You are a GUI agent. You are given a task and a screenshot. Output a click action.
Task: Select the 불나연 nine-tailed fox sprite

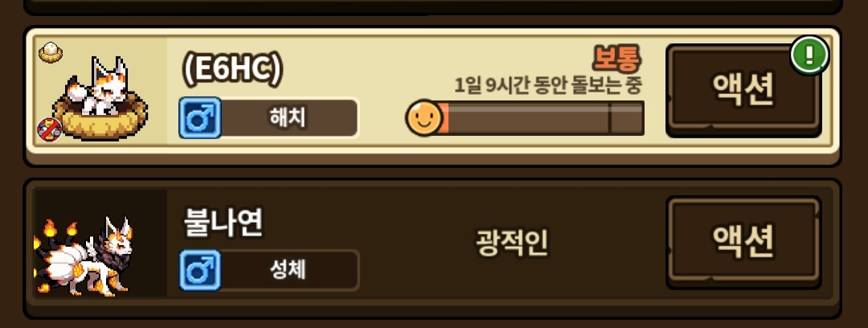coord(84,255)
